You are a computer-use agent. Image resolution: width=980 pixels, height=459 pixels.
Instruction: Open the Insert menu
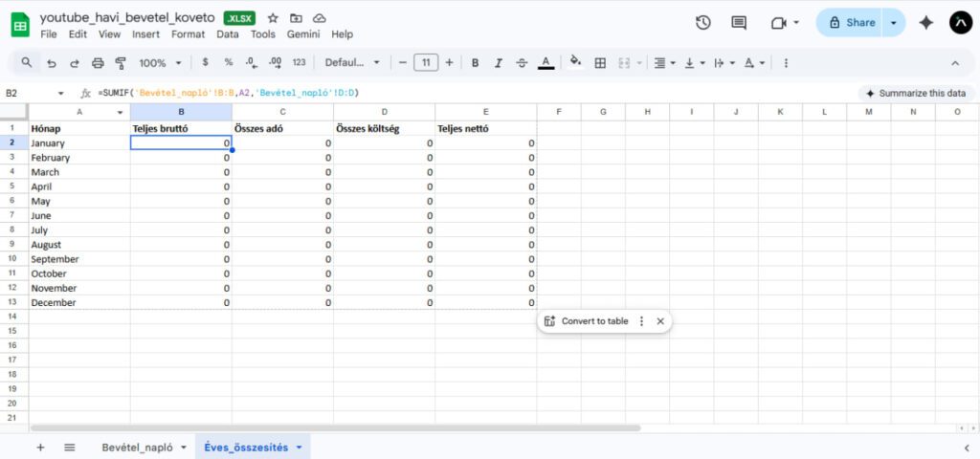pyautogui.click(x=145, y=34)
